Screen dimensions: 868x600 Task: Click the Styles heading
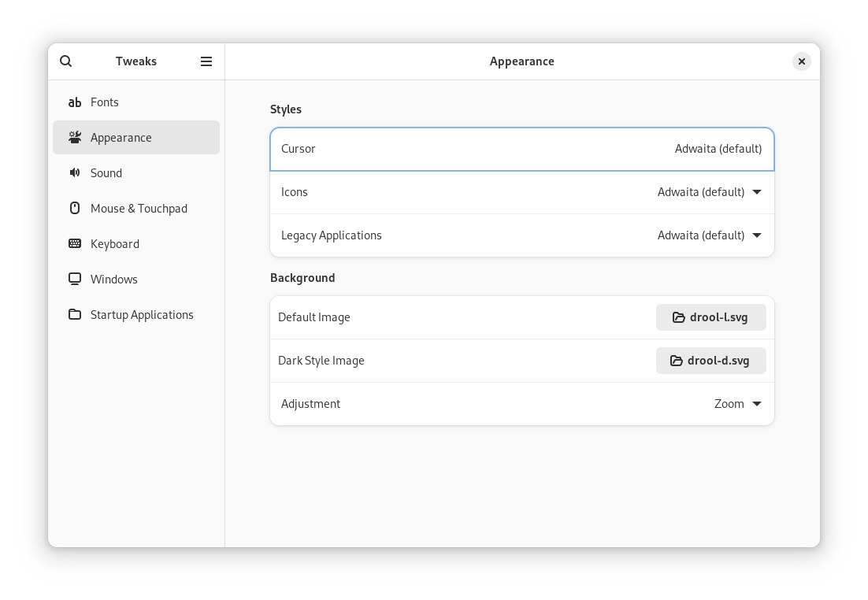click(x=286, y=109)
